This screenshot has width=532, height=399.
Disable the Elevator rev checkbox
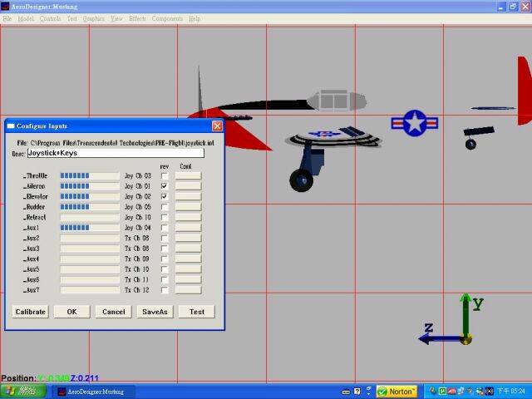tap(165, 196)
